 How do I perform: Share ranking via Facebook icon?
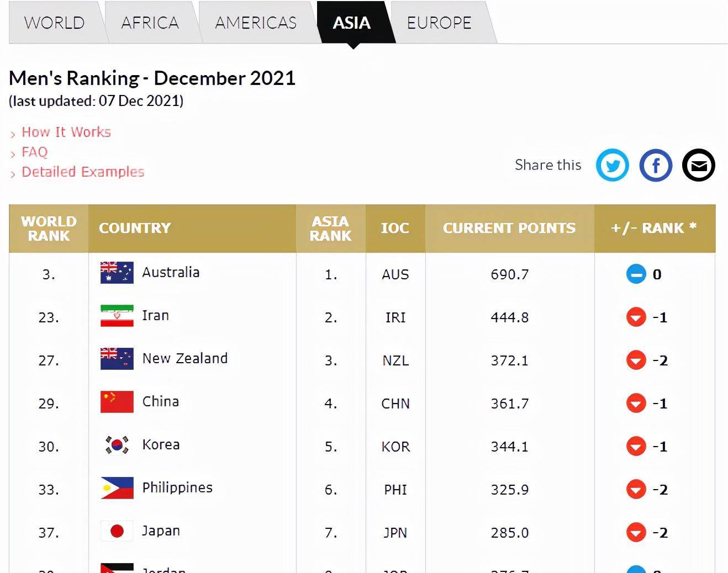coord(656,165)
